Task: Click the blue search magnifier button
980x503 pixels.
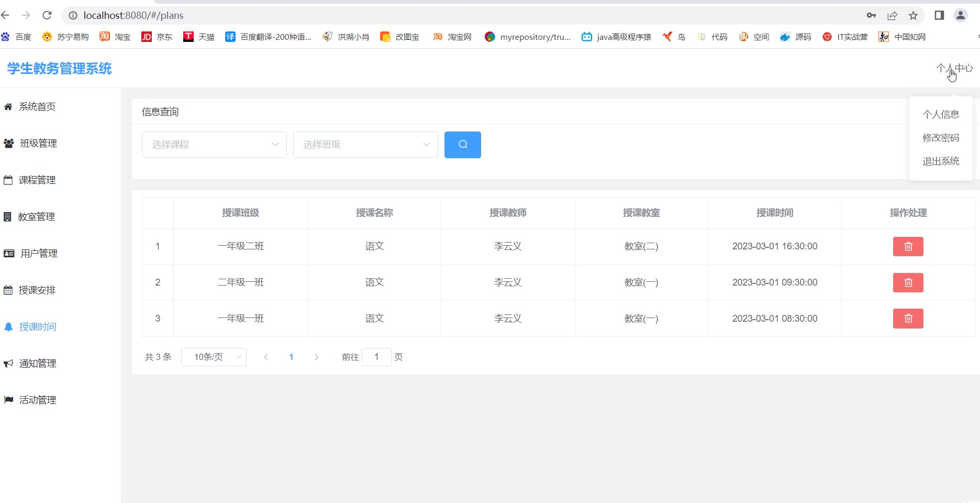Action: 462,145
